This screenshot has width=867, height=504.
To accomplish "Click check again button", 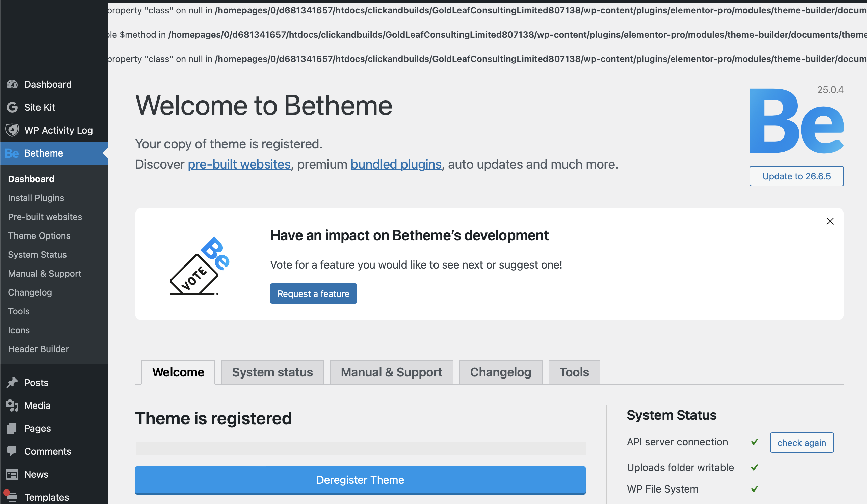I will tap(802, 443).
